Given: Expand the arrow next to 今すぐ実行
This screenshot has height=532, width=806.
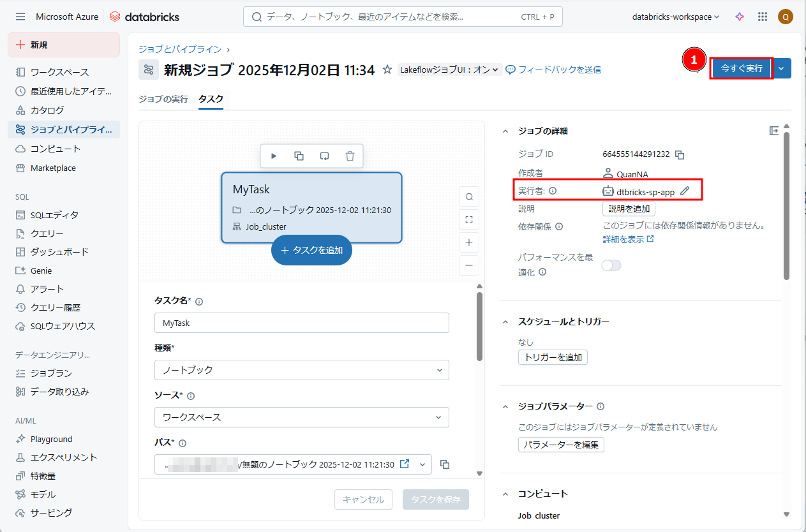Looking at the screenshot, I should (x=781, y=68).
